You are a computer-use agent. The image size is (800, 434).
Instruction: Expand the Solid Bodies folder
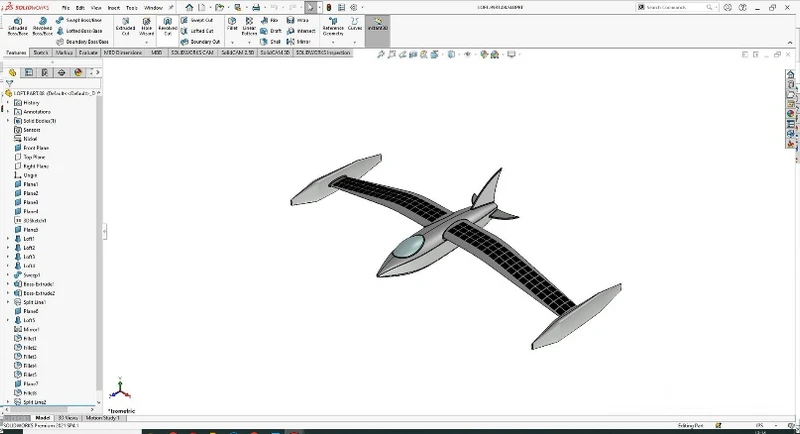8,121
